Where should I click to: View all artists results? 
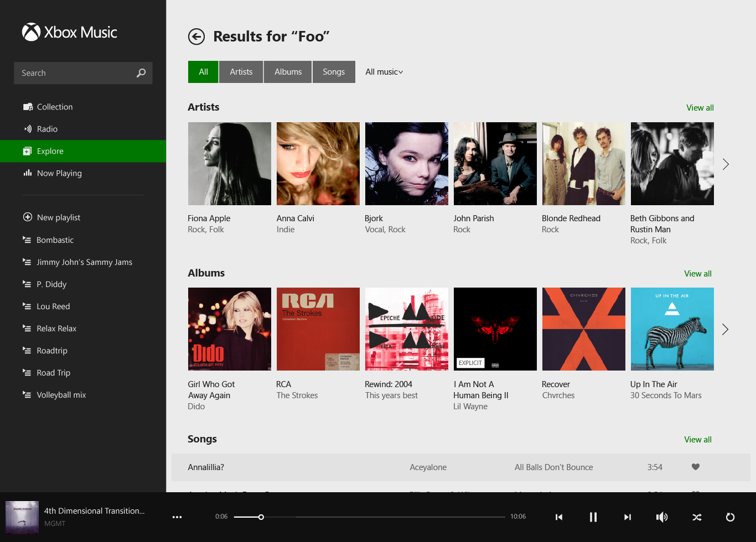[700, 108]
